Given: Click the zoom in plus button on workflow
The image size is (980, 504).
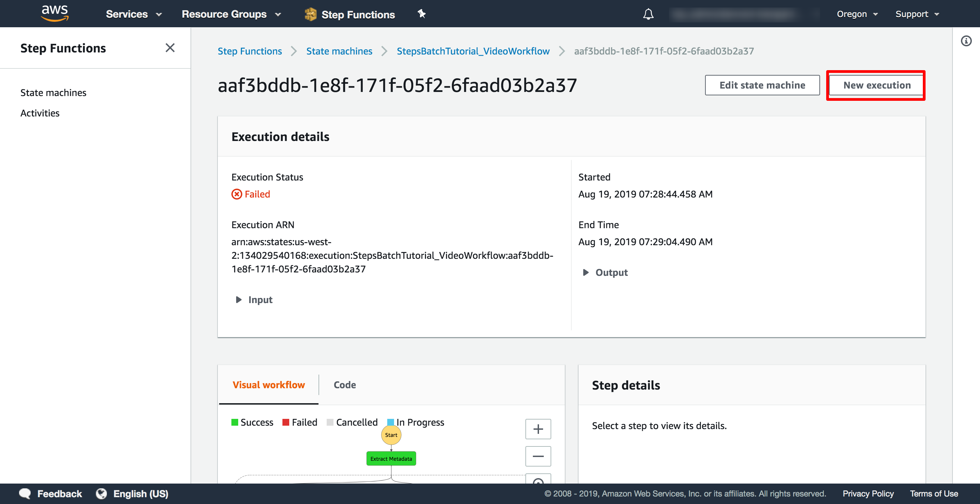Looking at the screenshot, I should tap(538, 428).
